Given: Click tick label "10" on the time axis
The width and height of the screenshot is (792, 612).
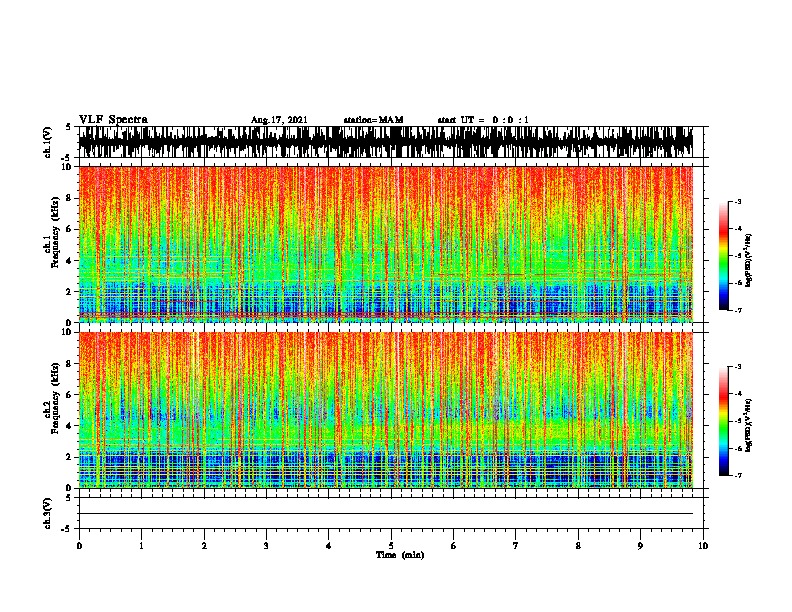Looking at the screenshot, I should click(x=703, y=546).
